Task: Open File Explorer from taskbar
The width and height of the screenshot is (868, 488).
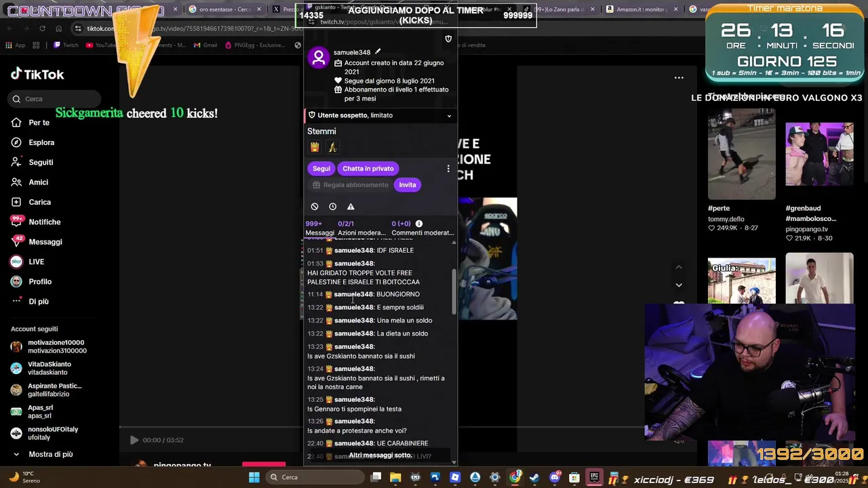Action: tap(395, 477)
